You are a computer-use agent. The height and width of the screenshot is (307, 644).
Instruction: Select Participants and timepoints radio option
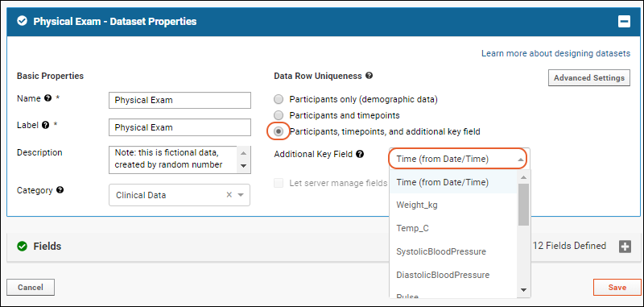point(279,115)
